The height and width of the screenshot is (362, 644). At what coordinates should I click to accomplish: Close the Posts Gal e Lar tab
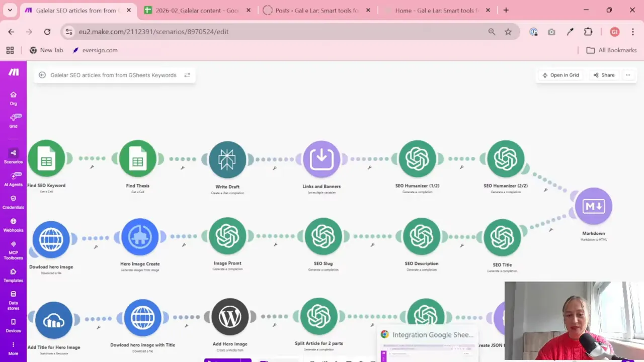click(368, 10)
